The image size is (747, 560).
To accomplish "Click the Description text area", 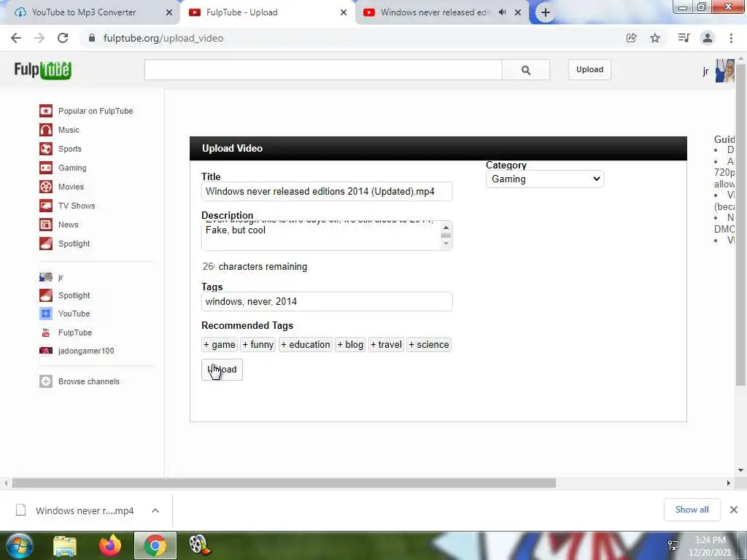I will tap(321, 236).
